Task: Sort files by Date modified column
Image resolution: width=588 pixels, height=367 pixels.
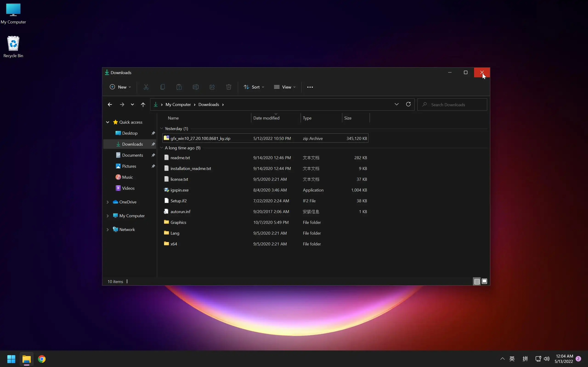Action: click(x=266, y=118)
